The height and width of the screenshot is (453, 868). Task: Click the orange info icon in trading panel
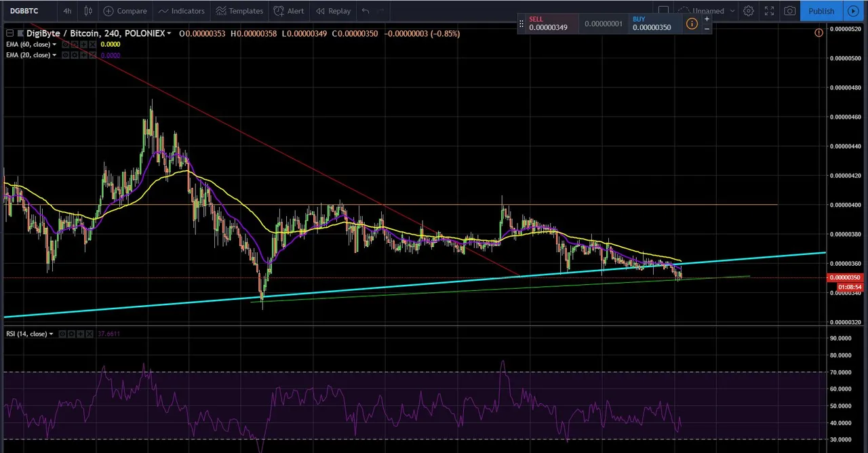pyautogui.click(x=692, y=24)
